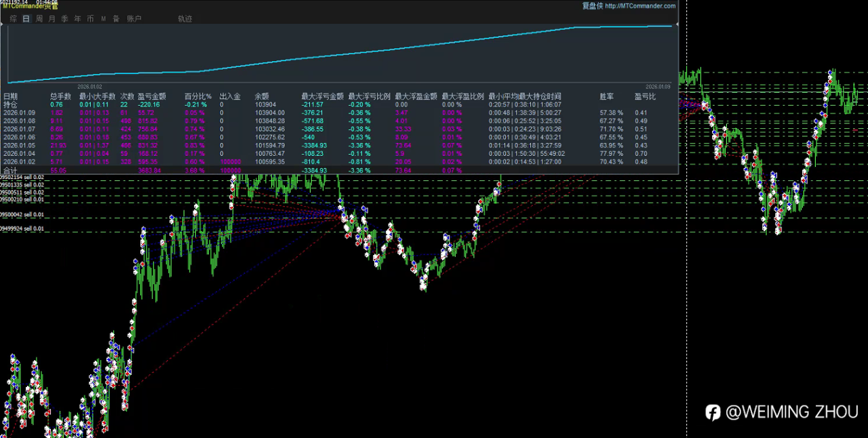Select the 备 tab
868x438 pixels.
[116, 19]
